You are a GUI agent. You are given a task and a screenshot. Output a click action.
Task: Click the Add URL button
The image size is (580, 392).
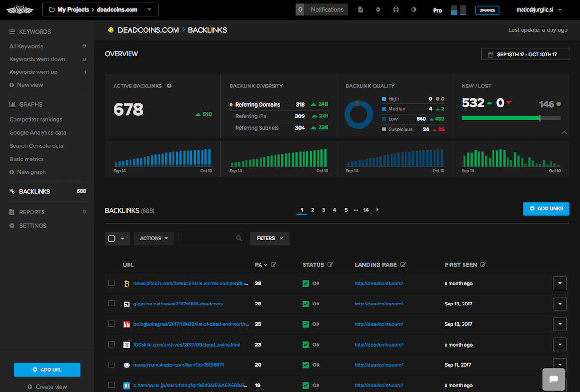[x=47, y=370]
